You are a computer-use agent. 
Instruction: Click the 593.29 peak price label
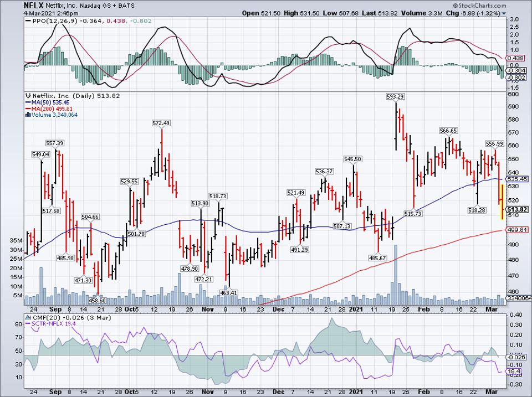pyautogui.click(x=395, y=96)
